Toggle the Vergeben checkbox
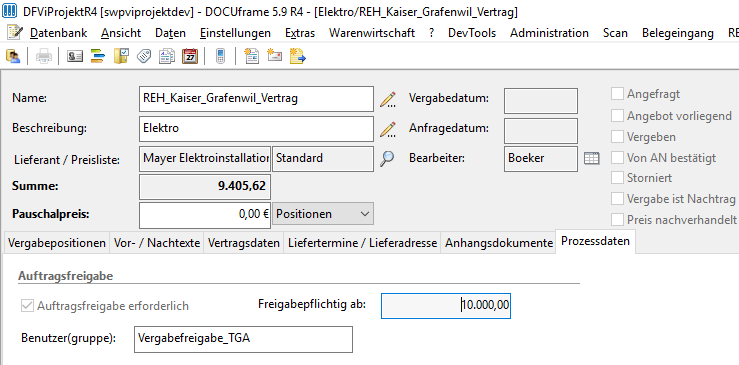The height and width of the screenshot is (365, 739). (617, 137)
